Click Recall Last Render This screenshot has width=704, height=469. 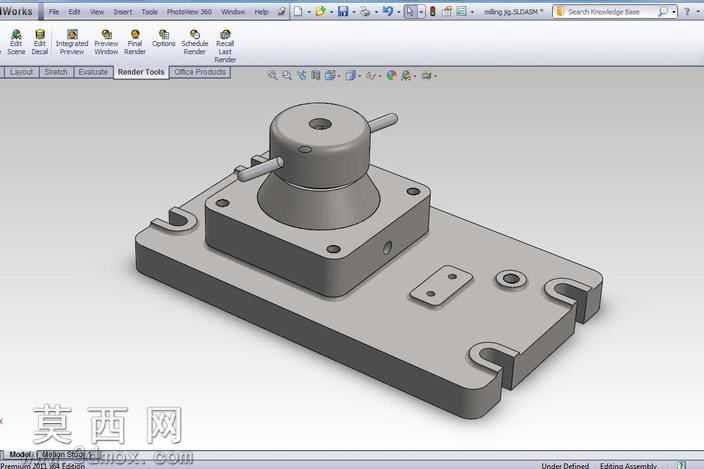click(x=225, y=46)
